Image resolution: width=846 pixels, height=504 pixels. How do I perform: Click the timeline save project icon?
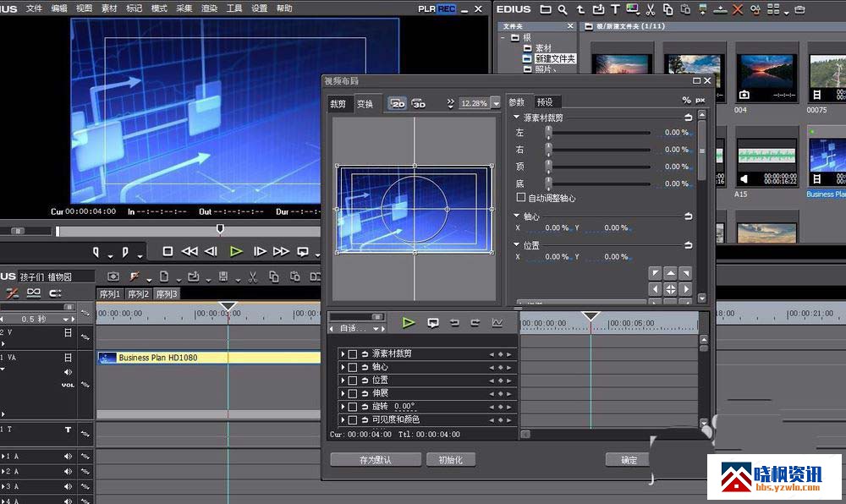point(222,277)
